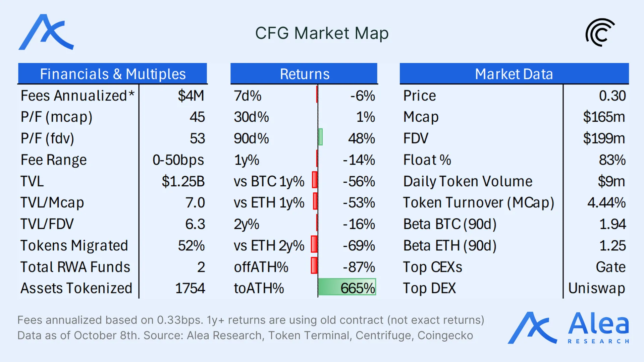Select the Market Data header
Screen dimensions: 644x362
(514, 74)
